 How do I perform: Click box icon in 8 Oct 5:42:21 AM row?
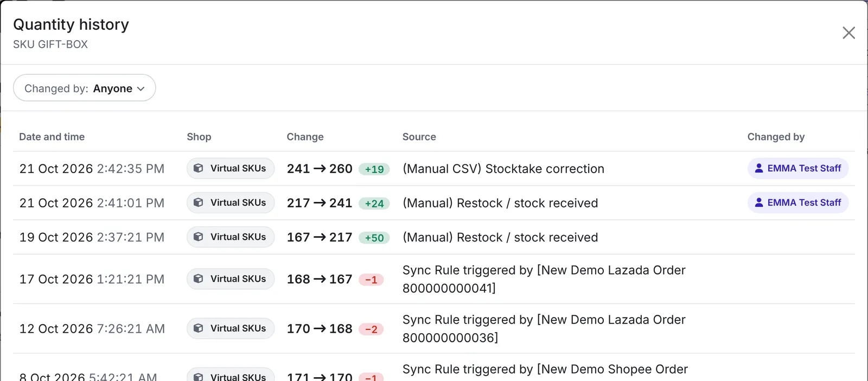[x=199, y=377]
